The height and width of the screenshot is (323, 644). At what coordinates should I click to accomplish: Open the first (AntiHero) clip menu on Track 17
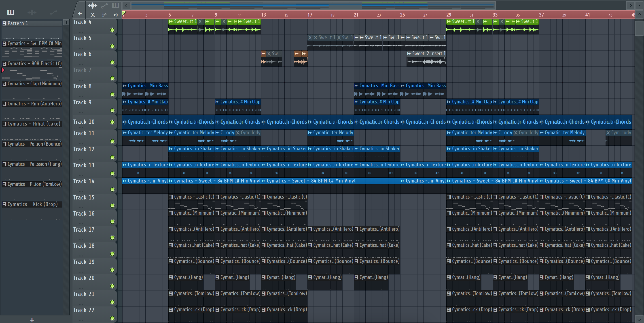pyautogui.click(x=171, y=229)
